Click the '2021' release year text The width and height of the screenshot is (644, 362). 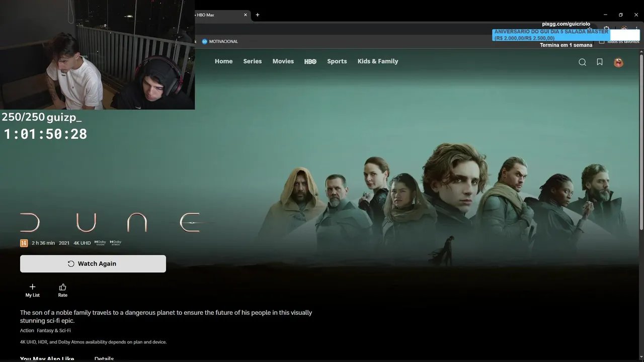coord(64,243)
